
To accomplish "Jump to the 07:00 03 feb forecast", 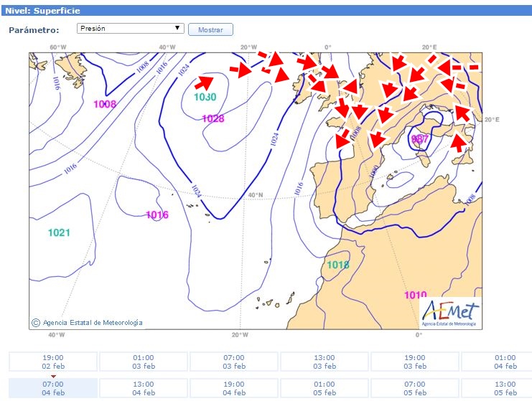I will (234, 362).
